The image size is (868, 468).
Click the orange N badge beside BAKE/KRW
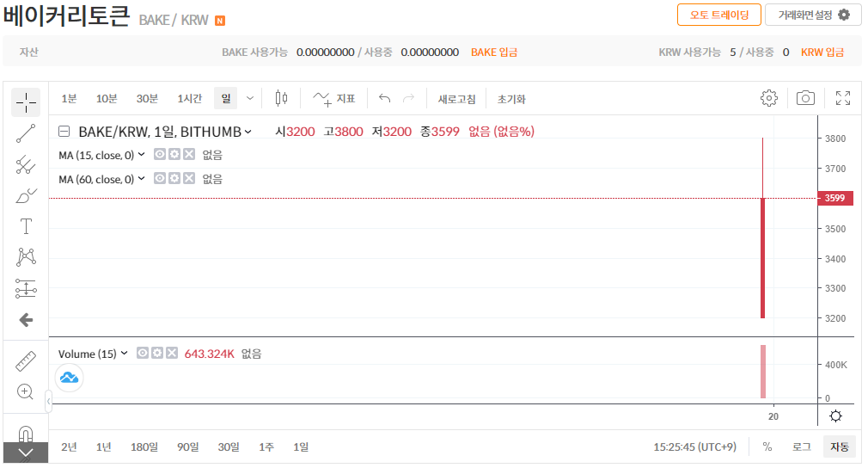point(220,21)
